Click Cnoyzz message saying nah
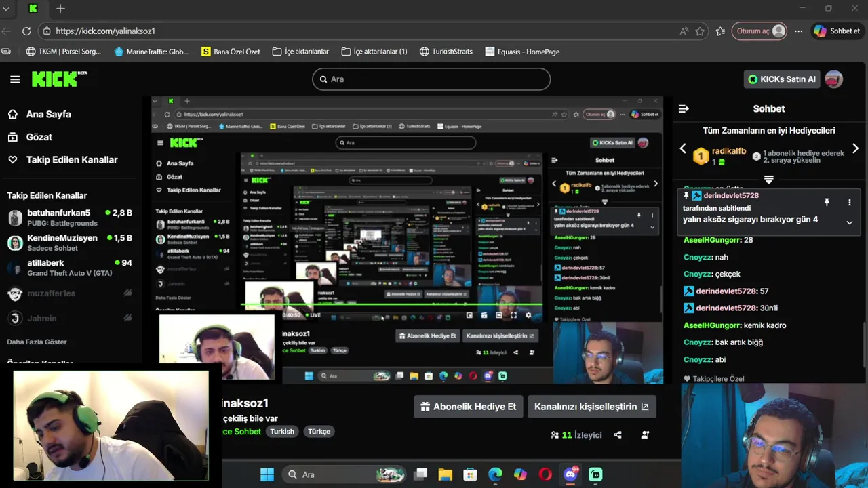 [x=706, y=257]
